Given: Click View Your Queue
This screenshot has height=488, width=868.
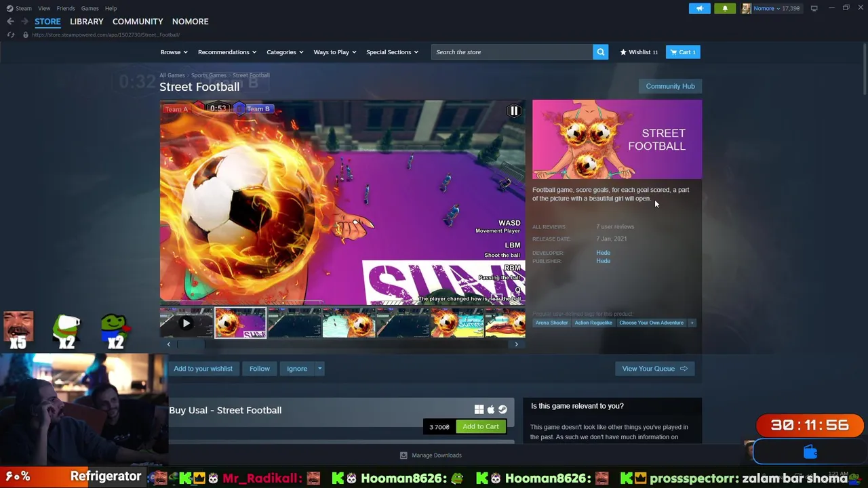Looking at the screenshot, I should coord(654,369).
